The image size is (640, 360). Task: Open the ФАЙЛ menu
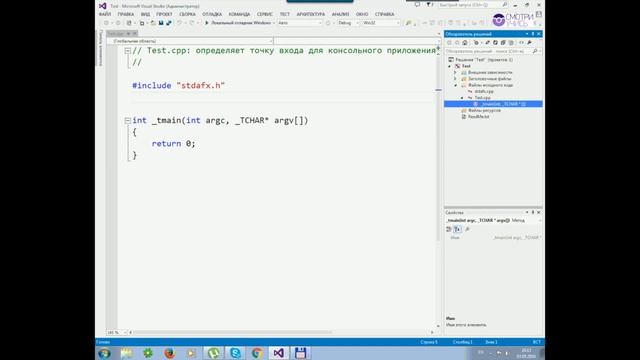(105, 14)
